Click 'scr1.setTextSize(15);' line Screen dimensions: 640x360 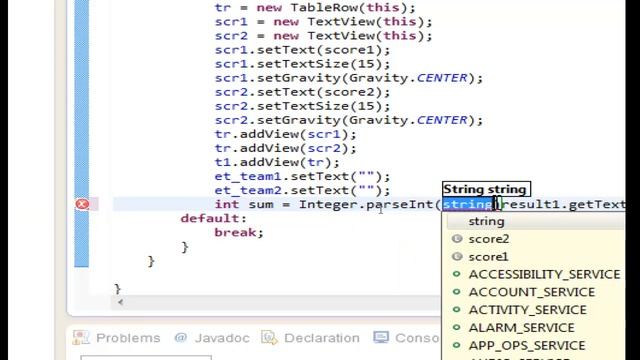[302, 64]
